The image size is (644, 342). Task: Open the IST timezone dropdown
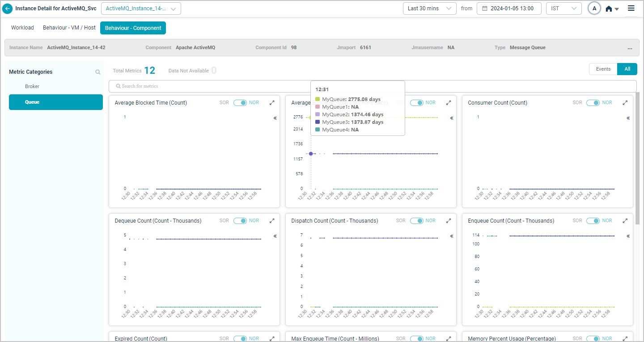click(x=563, y=8)
